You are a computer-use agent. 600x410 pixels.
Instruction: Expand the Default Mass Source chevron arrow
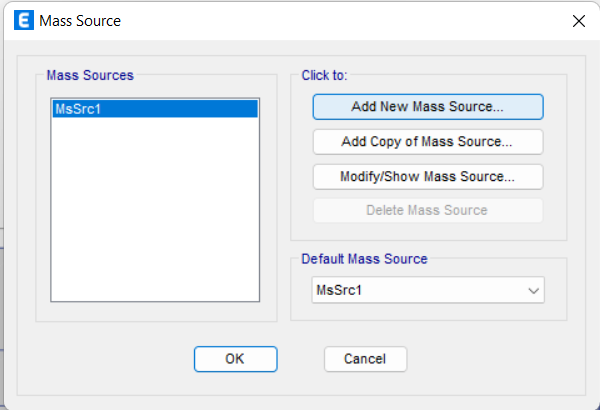[x=533, y=291]
